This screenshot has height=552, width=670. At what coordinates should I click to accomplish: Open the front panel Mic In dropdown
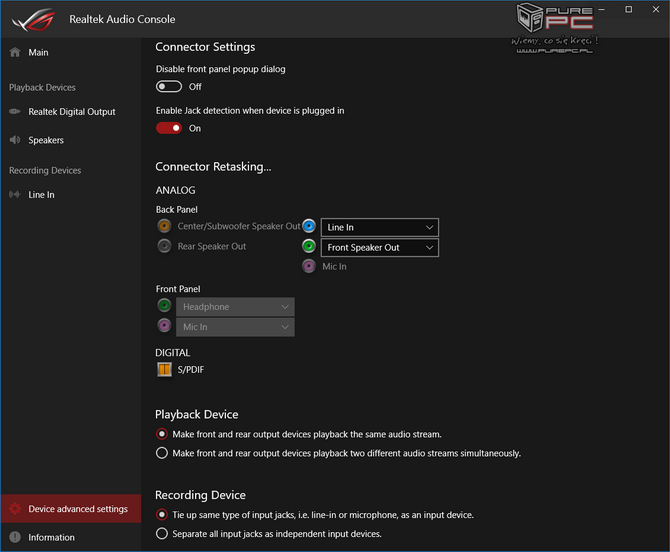(x=235, y=327)
